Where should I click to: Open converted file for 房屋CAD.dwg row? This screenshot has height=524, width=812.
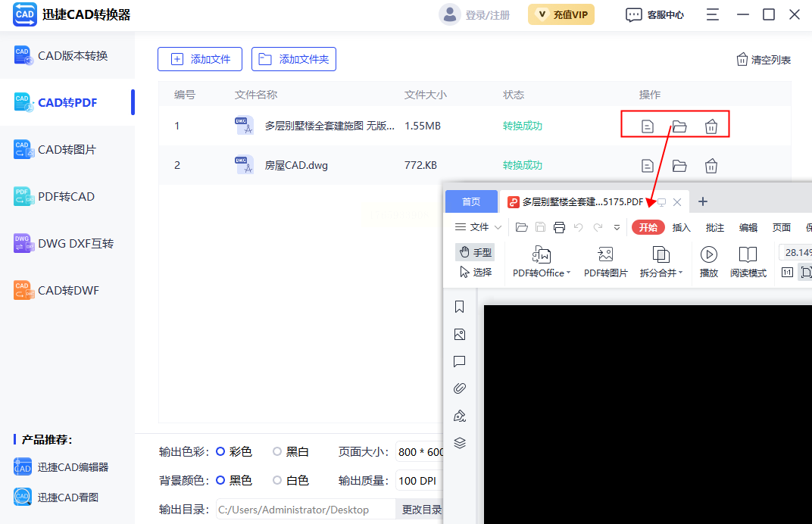[648, 166]
